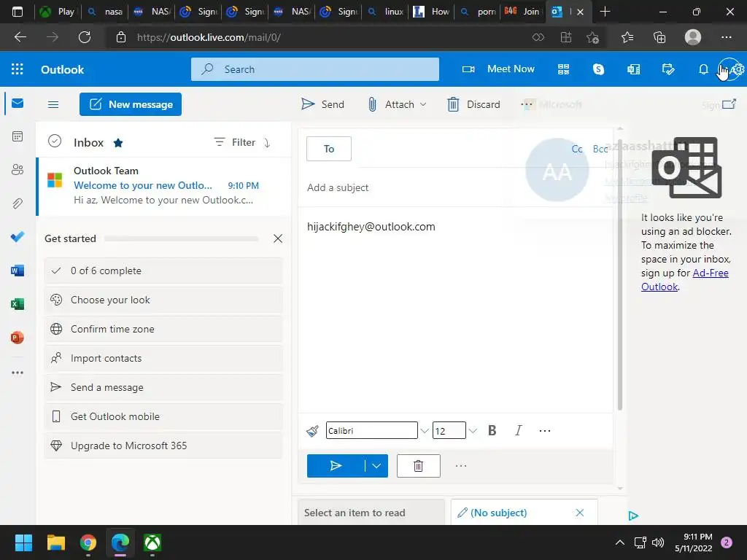747x560 pixels.
Task: Open My Day tasks panel icon
Action: pyautogui.click(x=668, y=69)
